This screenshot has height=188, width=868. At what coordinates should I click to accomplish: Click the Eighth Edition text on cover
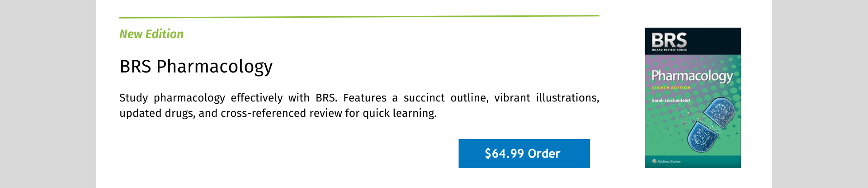pos(671,88)
